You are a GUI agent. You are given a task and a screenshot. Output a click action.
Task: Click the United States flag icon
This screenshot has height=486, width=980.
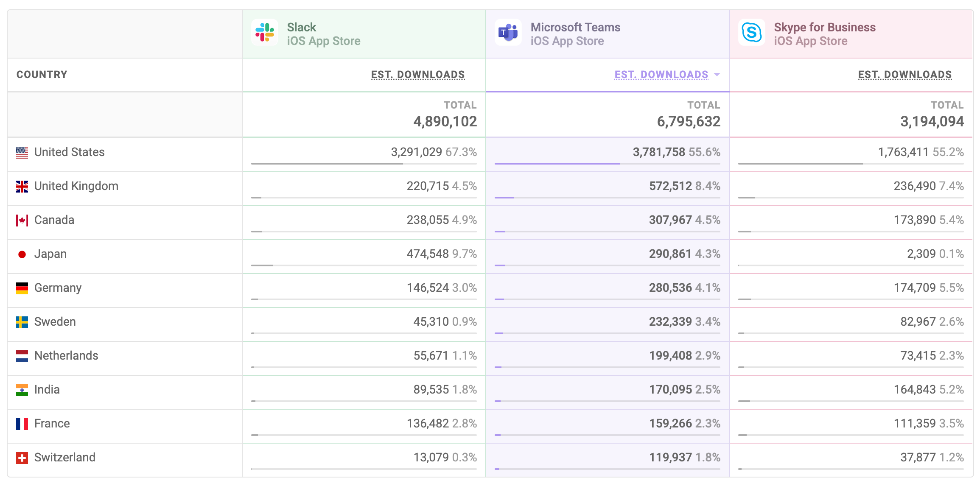click(x=22, y=152)
